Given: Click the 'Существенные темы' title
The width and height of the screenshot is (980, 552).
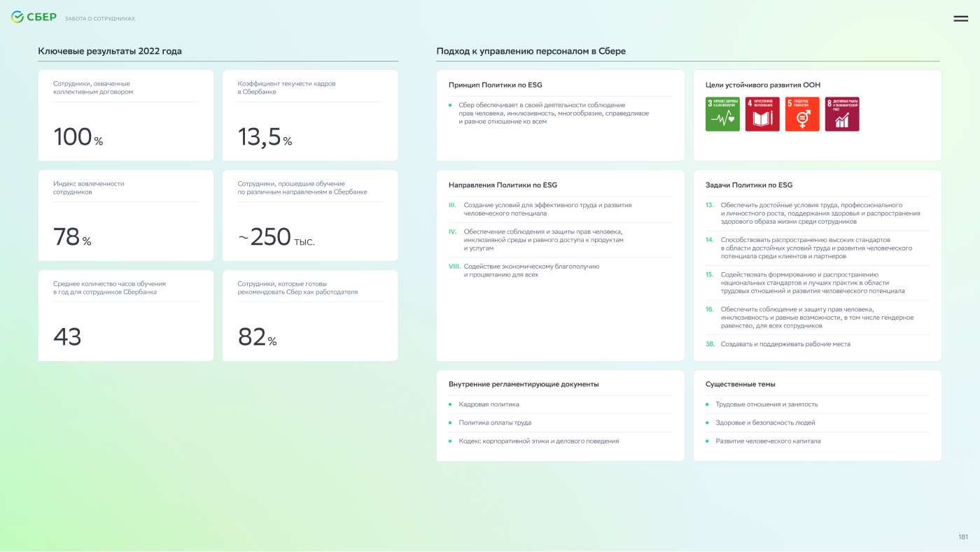Looking at the screenshot, I should tap(741, 384).
